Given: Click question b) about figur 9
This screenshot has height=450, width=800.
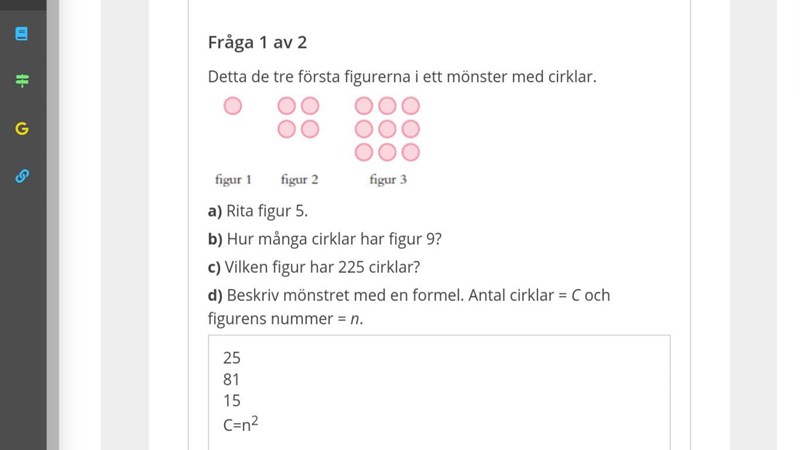Looking at the screenshot, I should pos(325,239).
